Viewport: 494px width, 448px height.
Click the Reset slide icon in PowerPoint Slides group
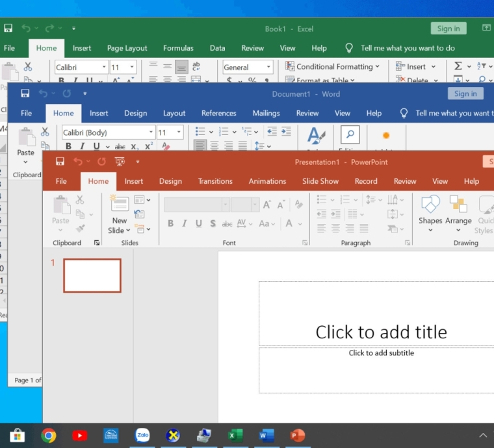coord(139,214)
